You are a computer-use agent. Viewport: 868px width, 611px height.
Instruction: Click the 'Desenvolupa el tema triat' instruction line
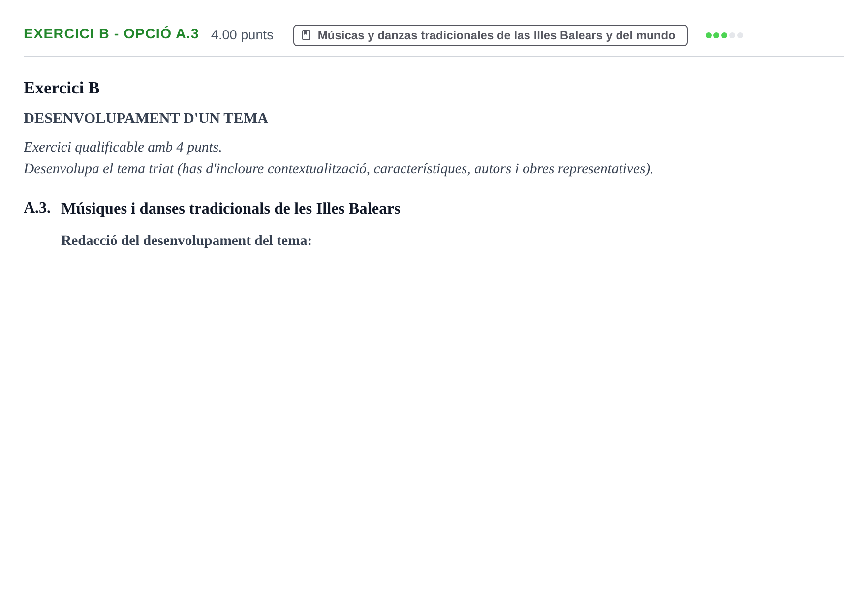(x=339, y=169)
